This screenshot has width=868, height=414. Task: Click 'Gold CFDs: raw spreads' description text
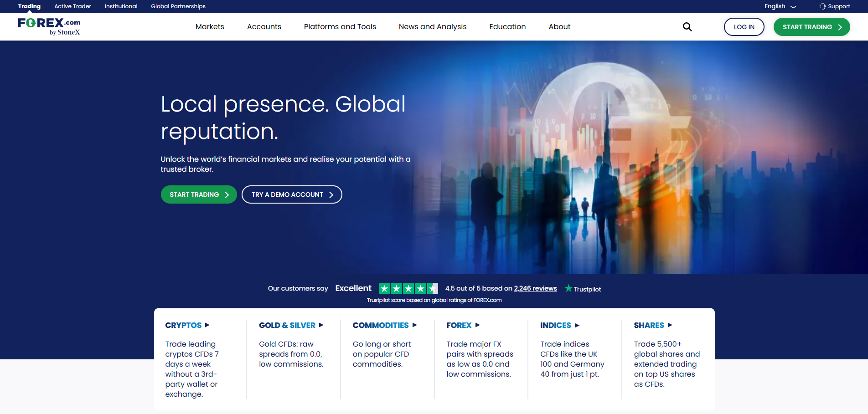click(x=291, y=354)
